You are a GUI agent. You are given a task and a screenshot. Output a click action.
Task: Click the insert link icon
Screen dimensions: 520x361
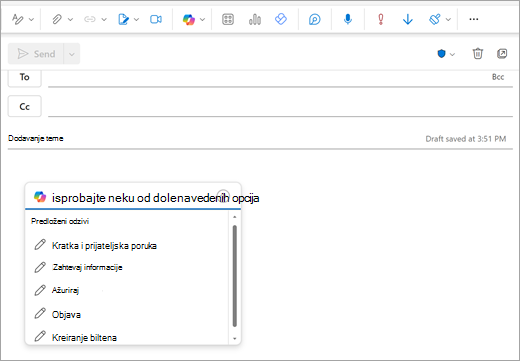90,19
